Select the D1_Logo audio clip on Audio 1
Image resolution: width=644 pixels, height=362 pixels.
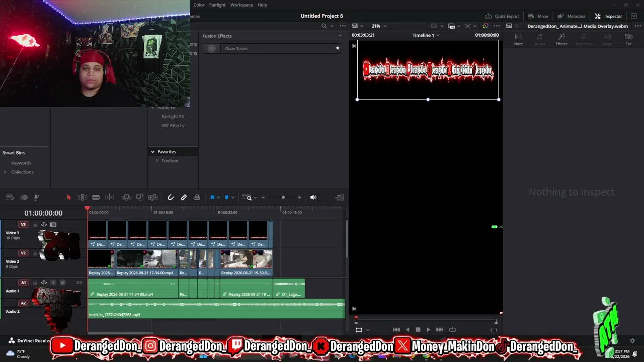click(x=289, y=288)
